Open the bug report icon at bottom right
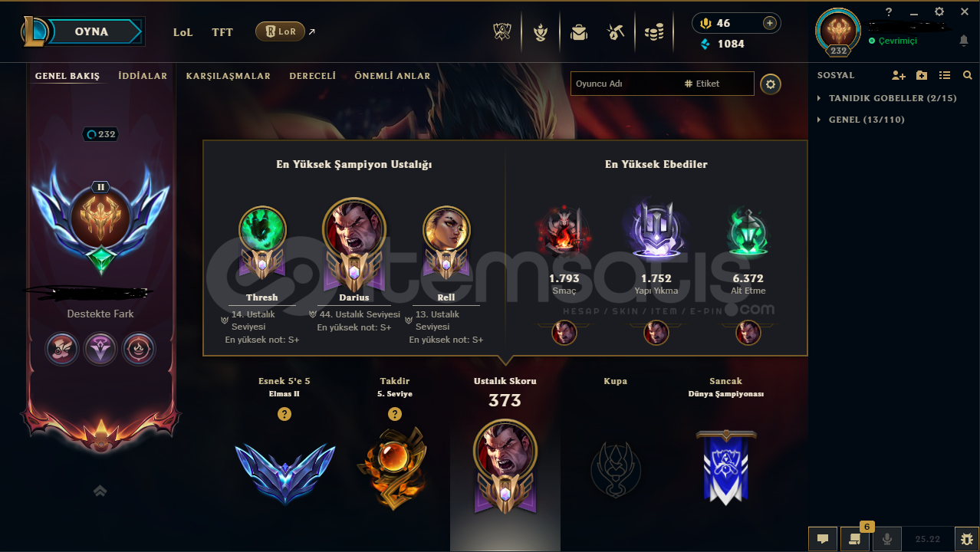 pyautogui.click(x=965, y=539)
